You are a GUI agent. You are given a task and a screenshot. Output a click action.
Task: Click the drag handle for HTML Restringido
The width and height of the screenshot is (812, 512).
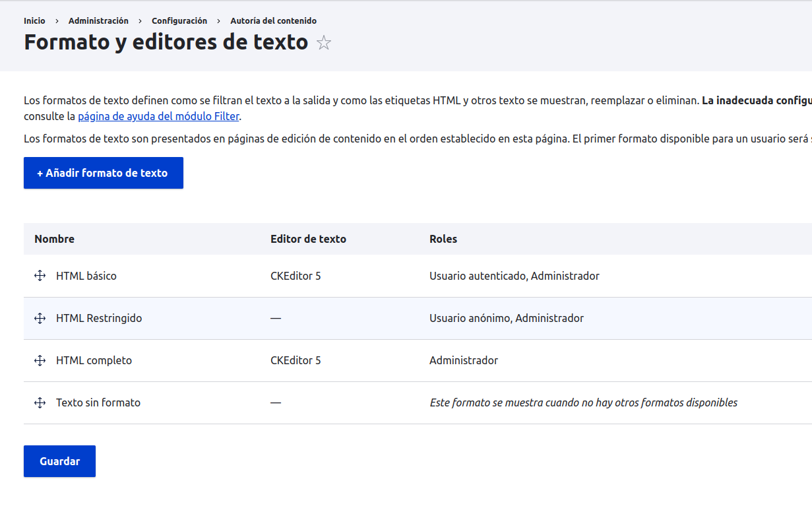(40, 318)
